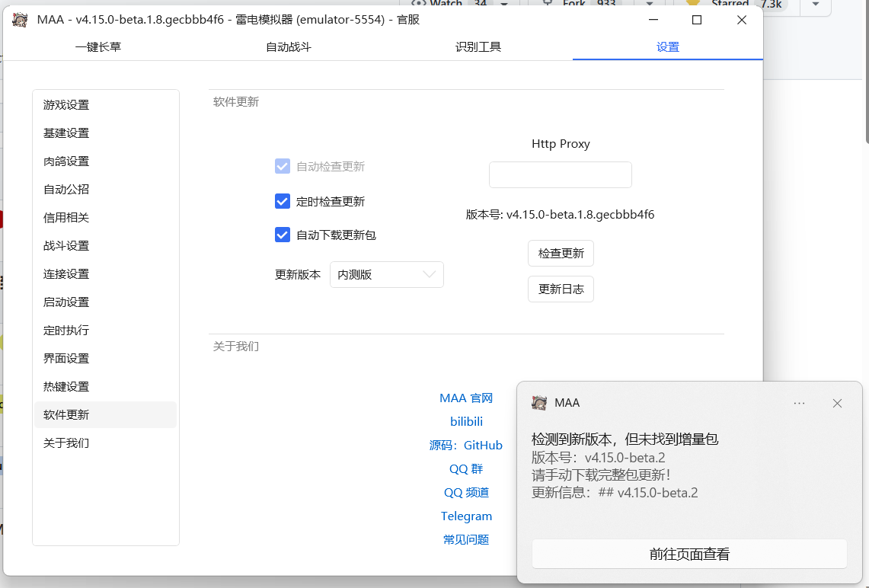Open the bilibili link
The image size is (869, 588).
(x=466, y=422)
